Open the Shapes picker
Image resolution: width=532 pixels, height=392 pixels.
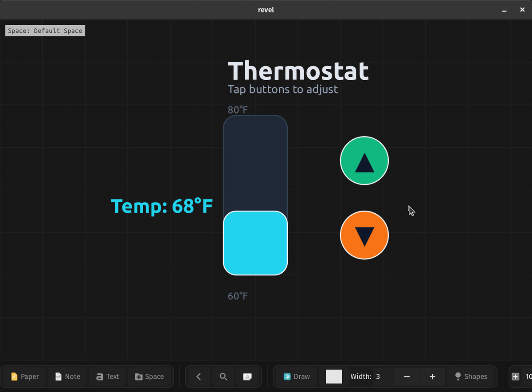coord(471,376)
